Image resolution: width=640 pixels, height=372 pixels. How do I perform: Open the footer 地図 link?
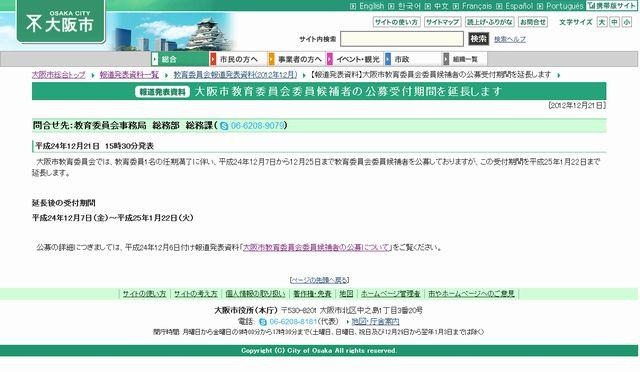(346, 294)
